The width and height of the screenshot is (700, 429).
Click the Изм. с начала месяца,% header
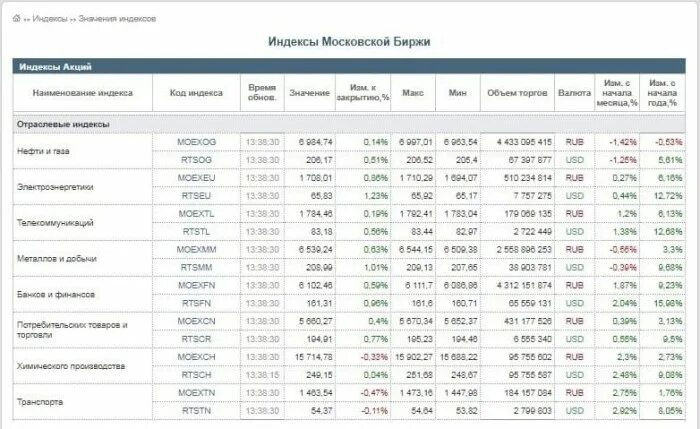pyautogui.click(x=617, y=93)
